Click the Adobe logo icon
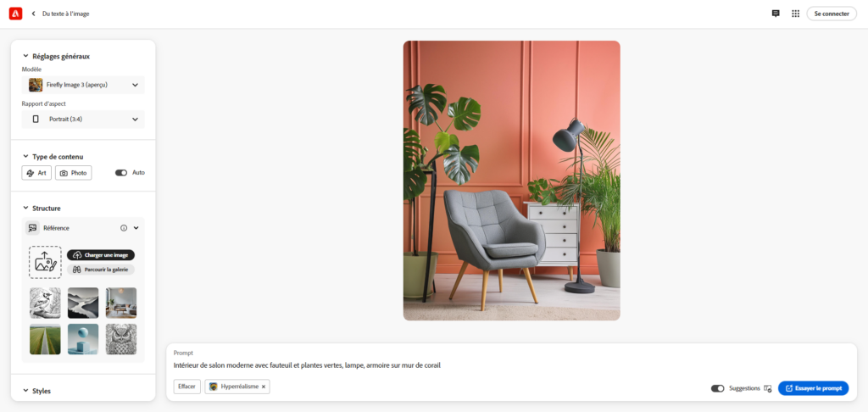Image resolution: width=868 pixels, height=412 pixels. (15, 14)
